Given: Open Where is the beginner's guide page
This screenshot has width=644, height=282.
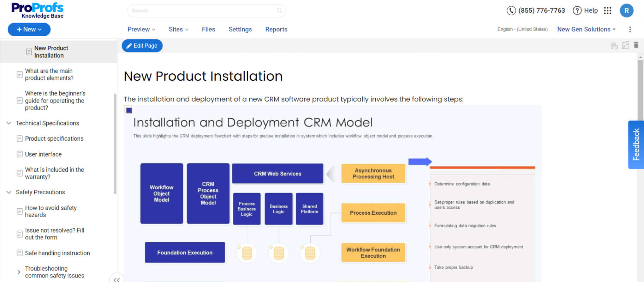Looking at the screenshot, I should pyautogui.click(x=55, y=100).
